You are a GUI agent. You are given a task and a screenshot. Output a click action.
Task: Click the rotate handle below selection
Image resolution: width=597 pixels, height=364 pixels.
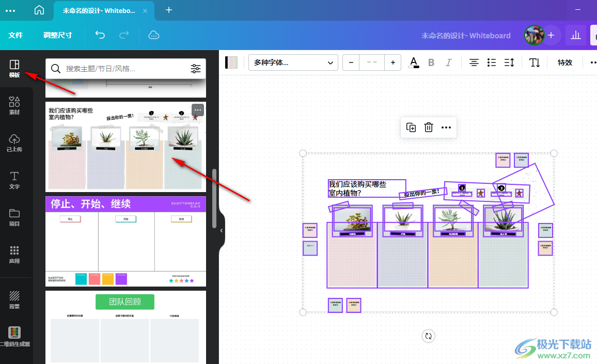click(x=428, y=336)
